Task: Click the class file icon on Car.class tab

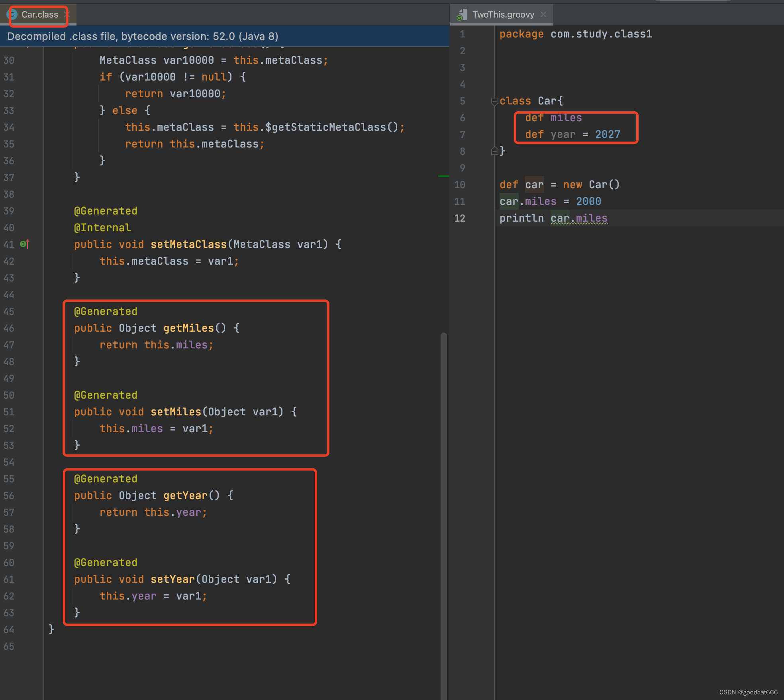Action: (12, 15)
